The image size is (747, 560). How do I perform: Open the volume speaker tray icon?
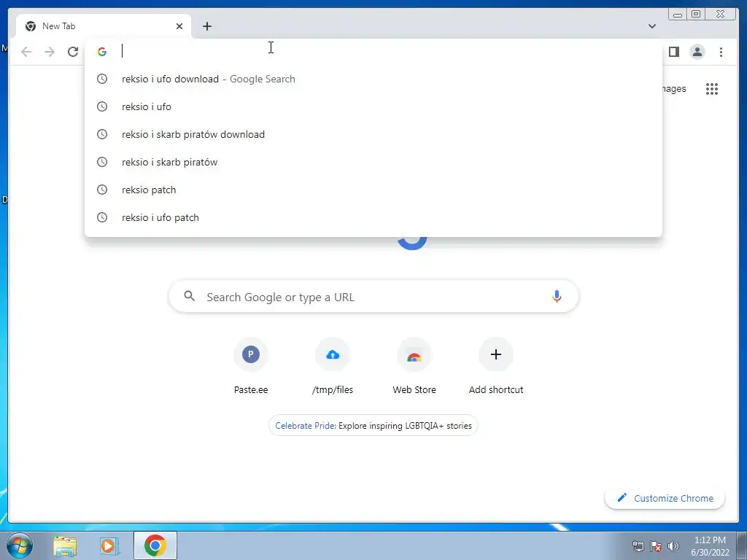pyautogui.click(x=673, y=546)
